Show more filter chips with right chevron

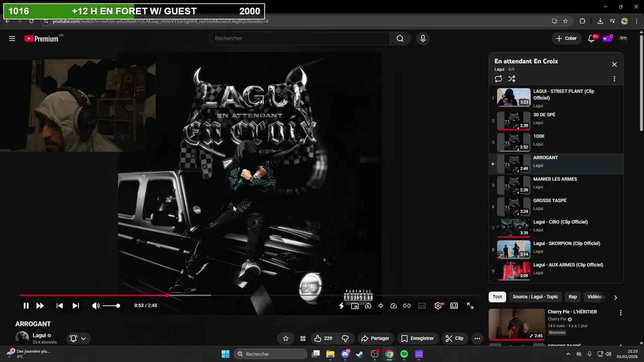point(615,297)
